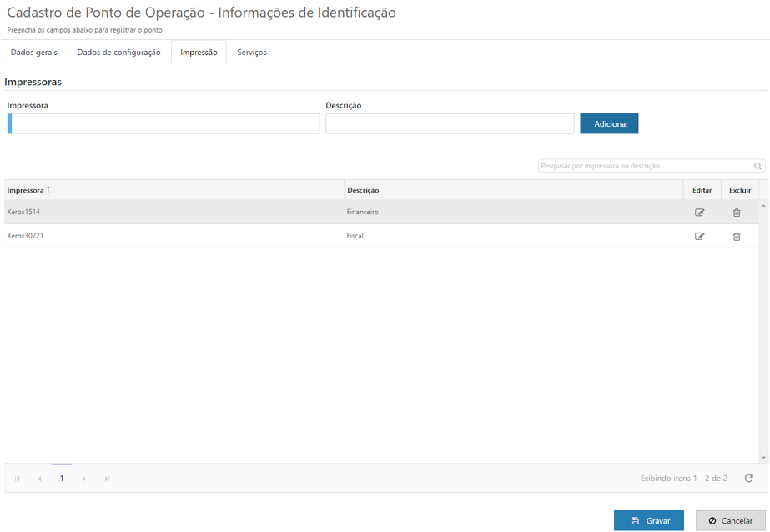Select page number 1
This screenshot has height=532, width=770.
pyautogui.click(x=62, y=478)
